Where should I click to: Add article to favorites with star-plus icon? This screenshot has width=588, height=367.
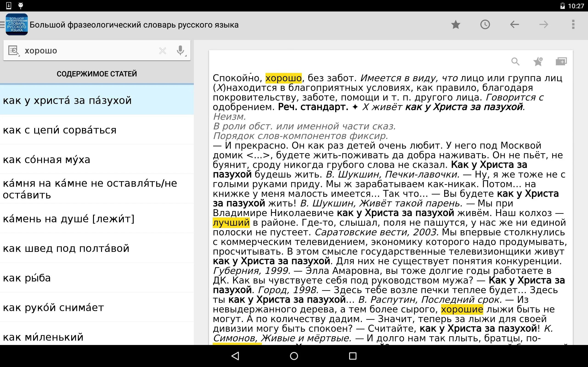tap(538, 61)
